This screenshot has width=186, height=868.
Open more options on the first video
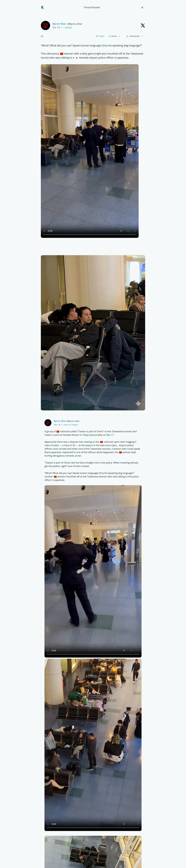[x=135, y=231]
